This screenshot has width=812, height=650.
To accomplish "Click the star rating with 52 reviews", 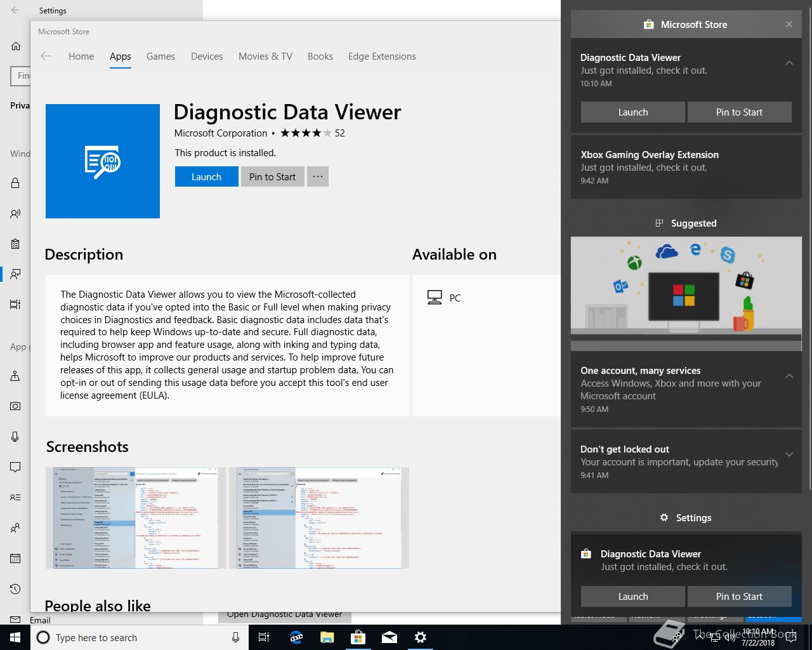I will tap(313, 133).
